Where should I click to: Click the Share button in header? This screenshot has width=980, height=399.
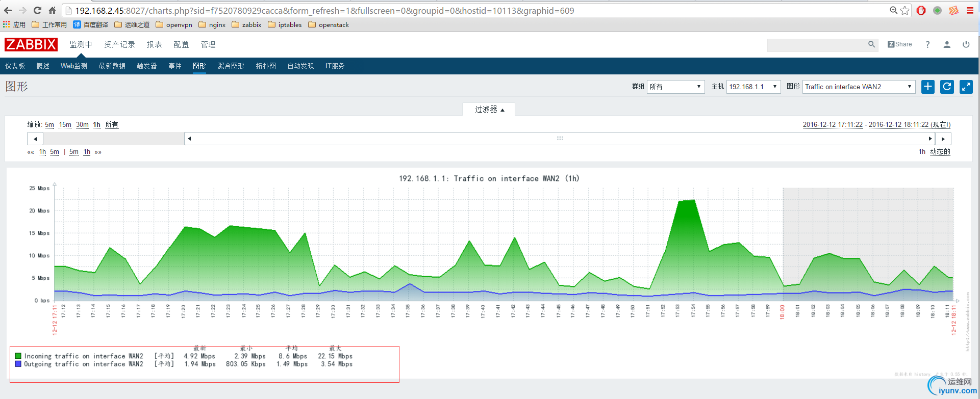(x=900, y=44)
